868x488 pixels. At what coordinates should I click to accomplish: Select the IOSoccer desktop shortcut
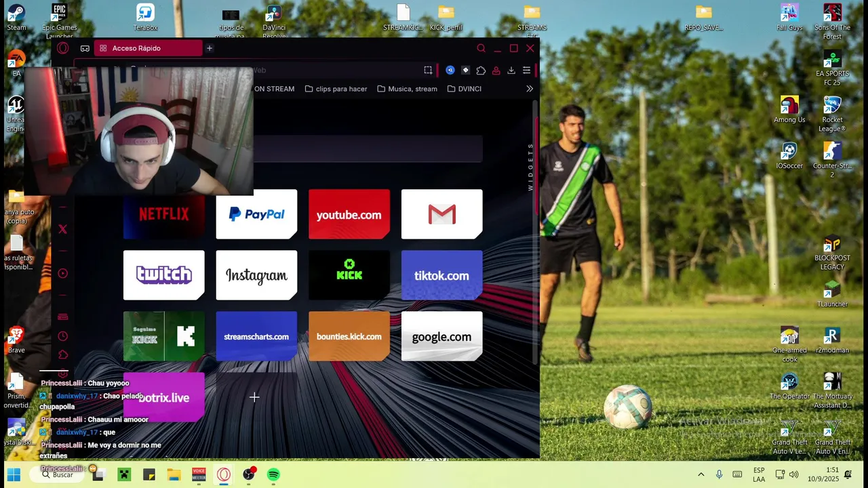pyautogui.click(x=789, y=156)
